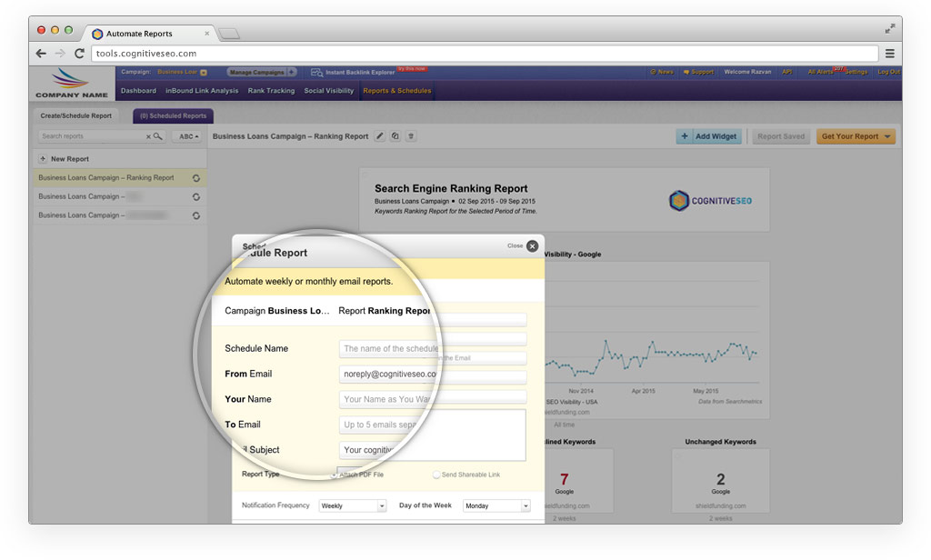Open the Day of the Week Monday dropdown
The width and height of the screenshot is (931, 560).
click(x=496, y=505)
